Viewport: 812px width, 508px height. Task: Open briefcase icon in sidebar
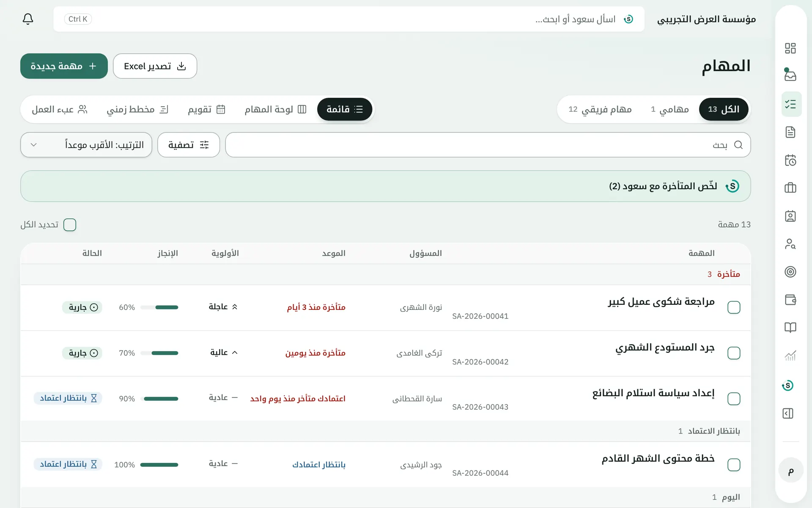pyautogui.click(x=790, y=188)
